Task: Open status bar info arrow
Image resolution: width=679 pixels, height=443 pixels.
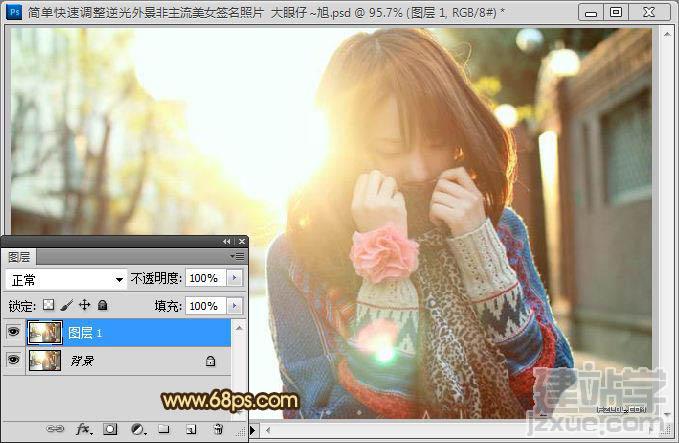Action: (x=253, y=430)
